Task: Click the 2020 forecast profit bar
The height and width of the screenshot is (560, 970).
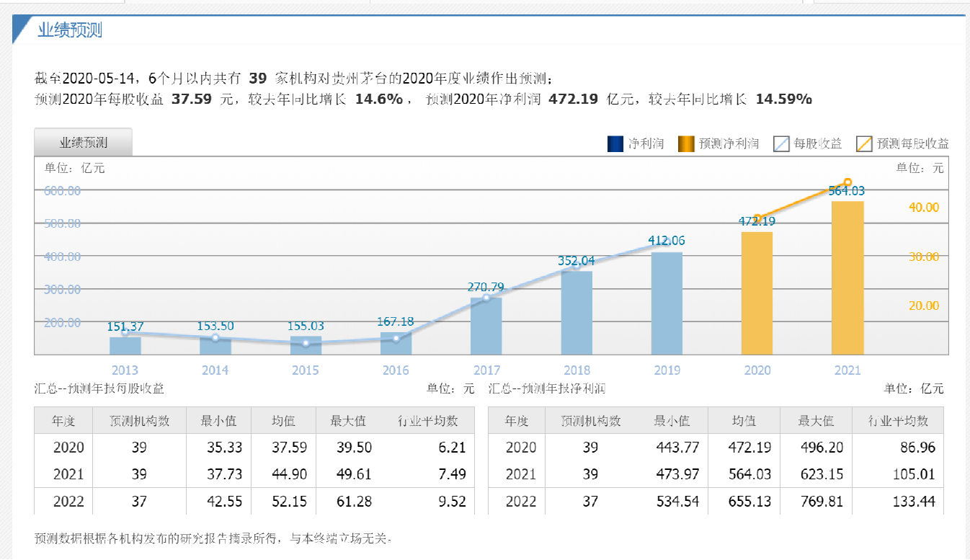Action: point(757,293)
